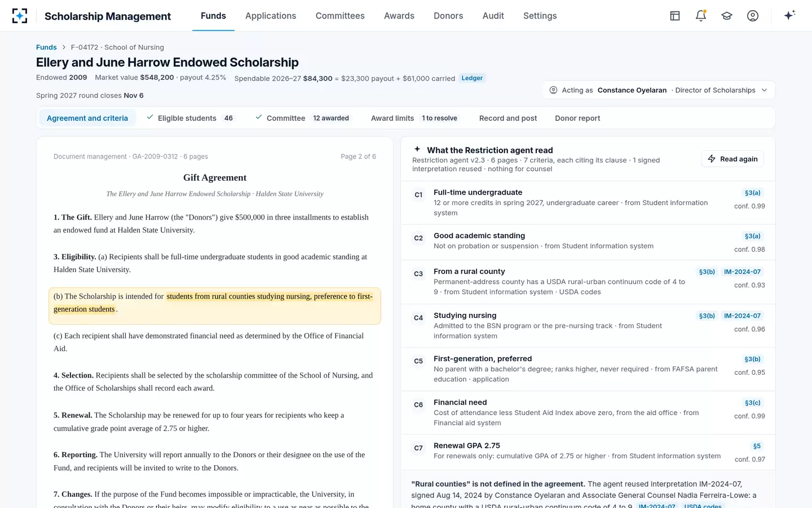This screenshot has height=508, width=812.
Task: Open the Donors nav tab
Action: (x=448, y=16)
